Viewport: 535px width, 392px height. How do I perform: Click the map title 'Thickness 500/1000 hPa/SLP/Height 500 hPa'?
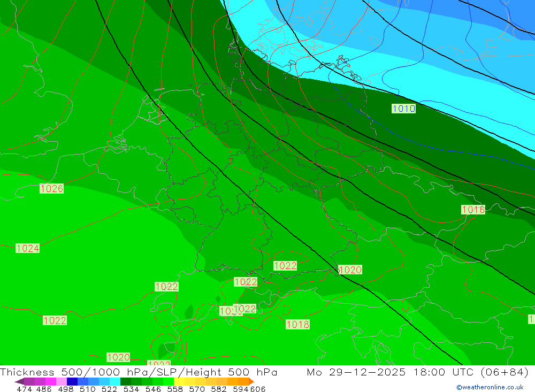point(139,372)
